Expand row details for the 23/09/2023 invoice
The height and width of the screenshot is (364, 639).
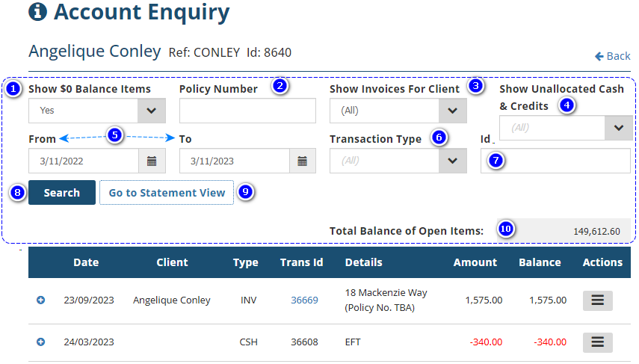click(x=40, y=300)
